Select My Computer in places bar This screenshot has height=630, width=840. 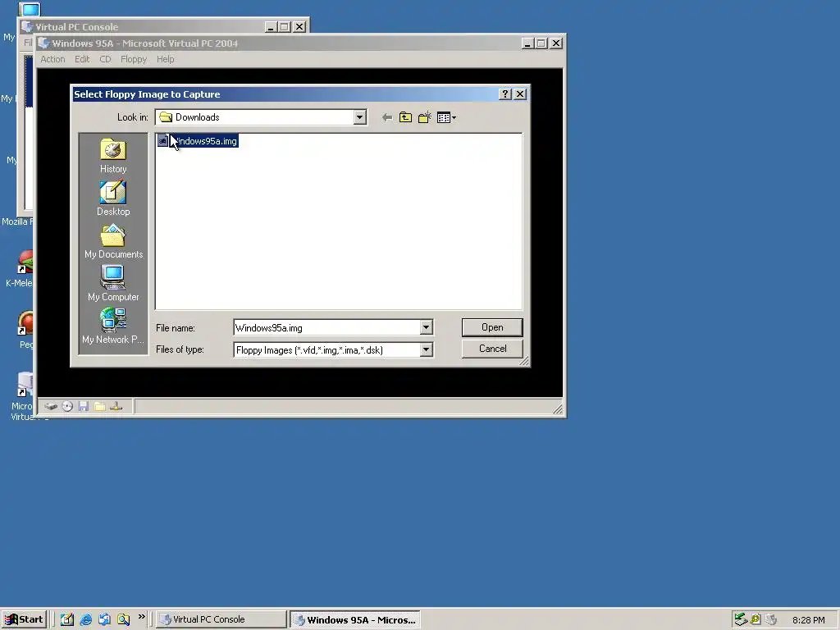pos(113,284)
